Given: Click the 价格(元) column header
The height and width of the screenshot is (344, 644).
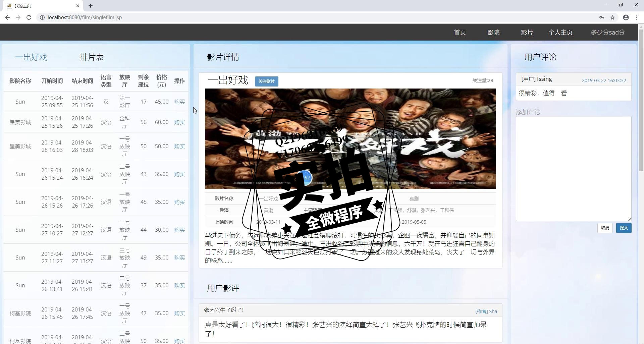Looking at the screenshot, I should pos(161,81).
